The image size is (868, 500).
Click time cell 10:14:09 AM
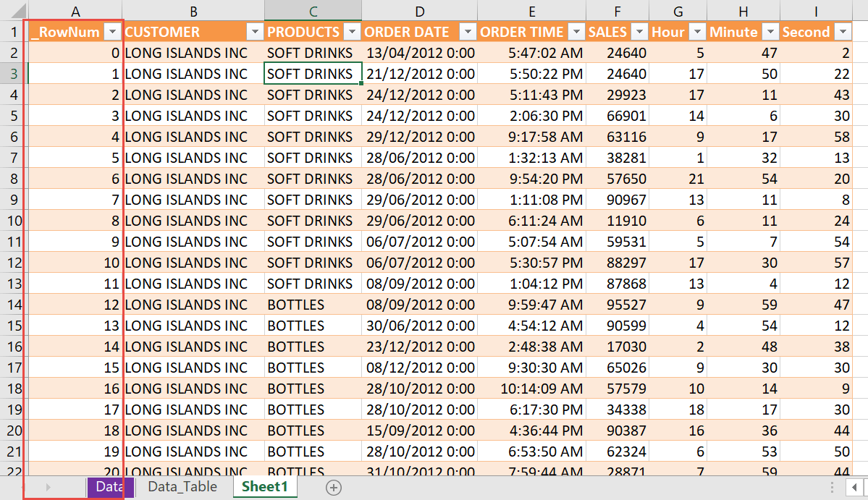[x=531, y=389]
